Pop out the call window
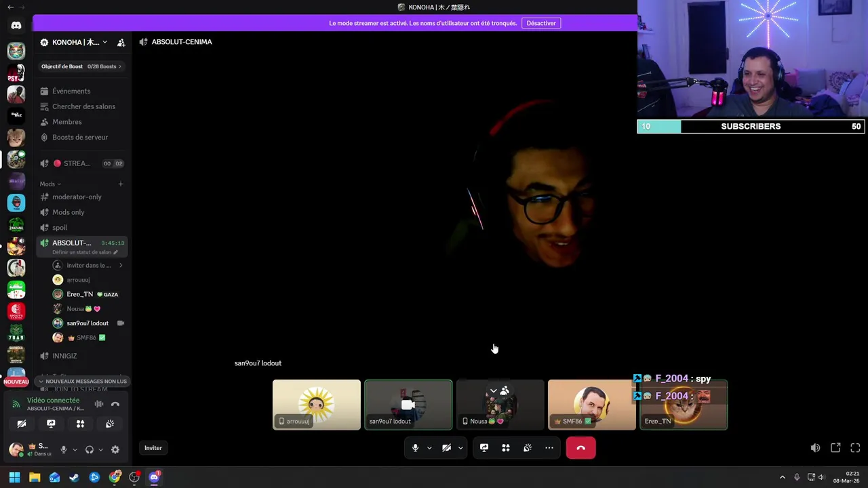The width and height of the screenshot is (868, 488). coord(835,448)
